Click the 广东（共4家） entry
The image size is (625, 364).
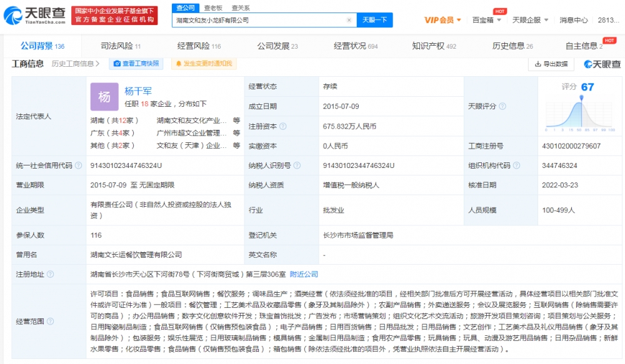tap(112, 133)
